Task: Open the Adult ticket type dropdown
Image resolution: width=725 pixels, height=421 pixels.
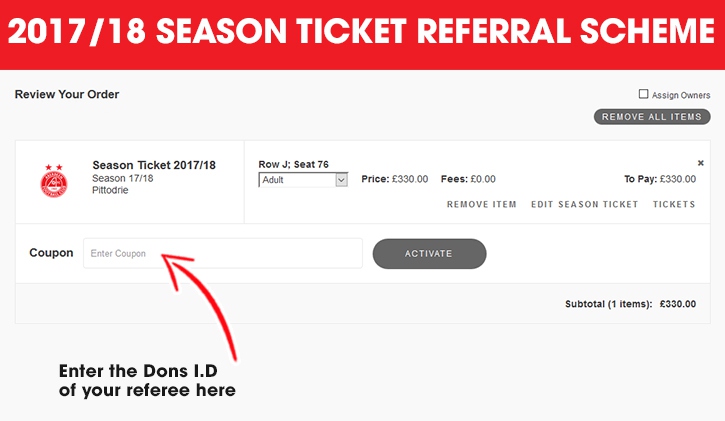Action: [303, 180]
